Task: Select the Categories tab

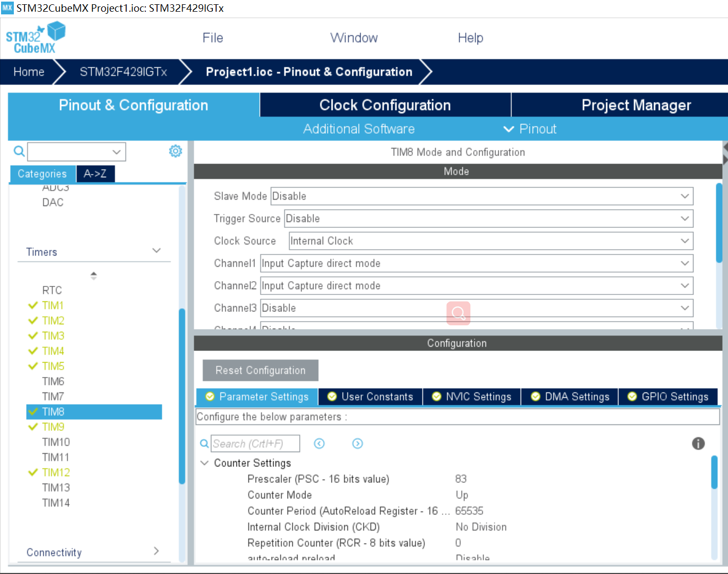Action: (x=43, y=174)
